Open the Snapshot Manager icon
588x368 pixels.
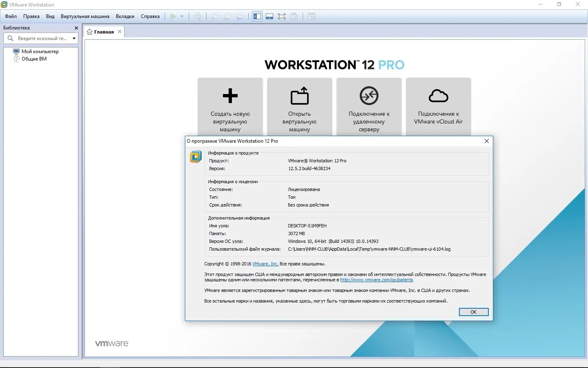pos(239,16)
